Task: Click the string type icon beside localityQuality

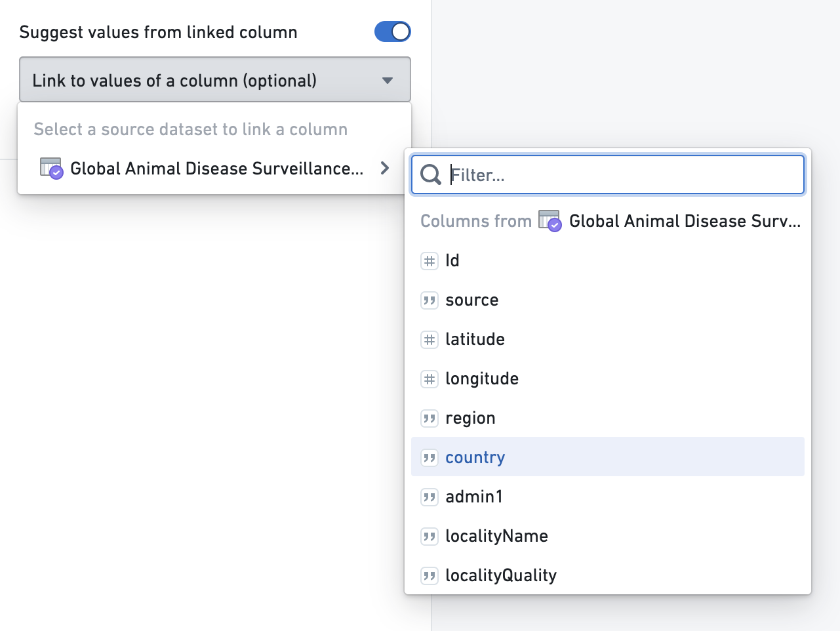Action: (430, 576)
